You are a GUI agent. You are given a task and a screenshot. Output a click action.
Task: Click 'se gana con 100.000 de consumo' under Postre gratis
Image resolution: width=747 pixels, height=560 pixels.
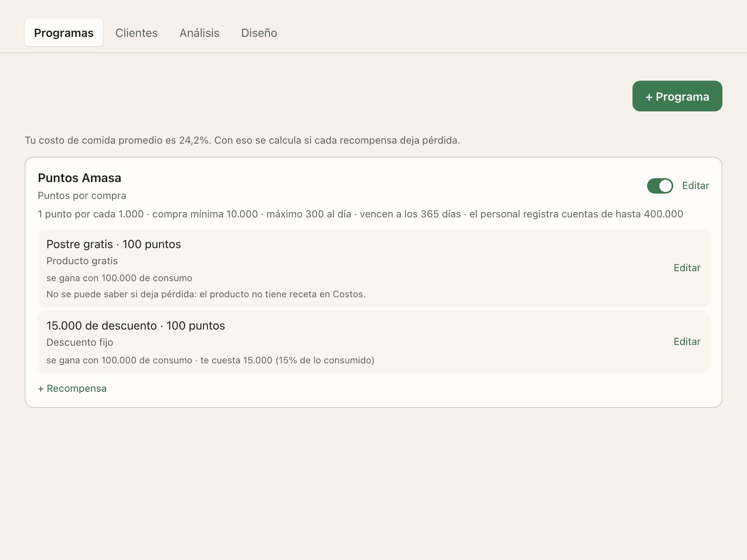click(119, 278)
